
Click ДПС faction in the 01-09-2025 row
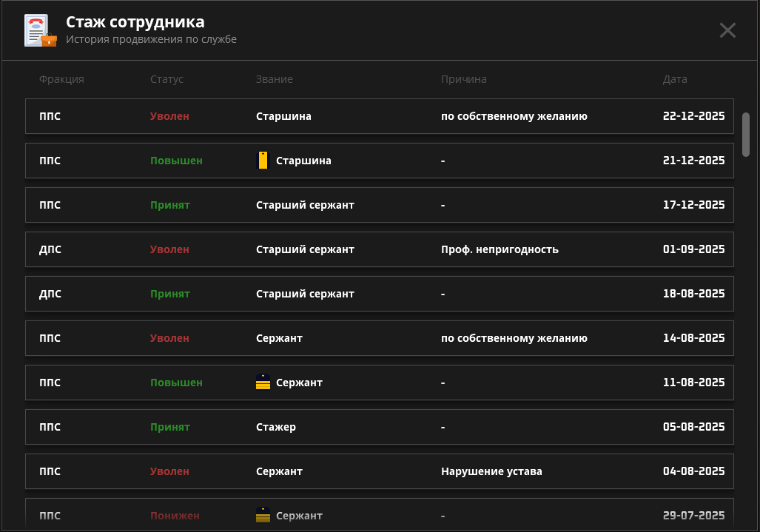[x=50, y=249]
